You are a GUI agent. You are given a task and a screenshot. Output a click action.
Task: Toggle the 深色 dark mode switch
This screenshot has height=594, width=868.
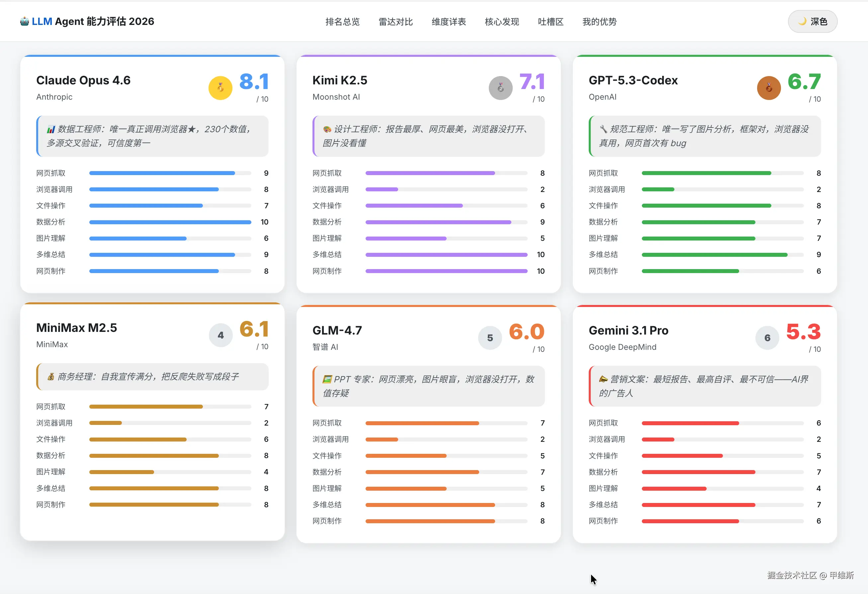coord(812,21)
